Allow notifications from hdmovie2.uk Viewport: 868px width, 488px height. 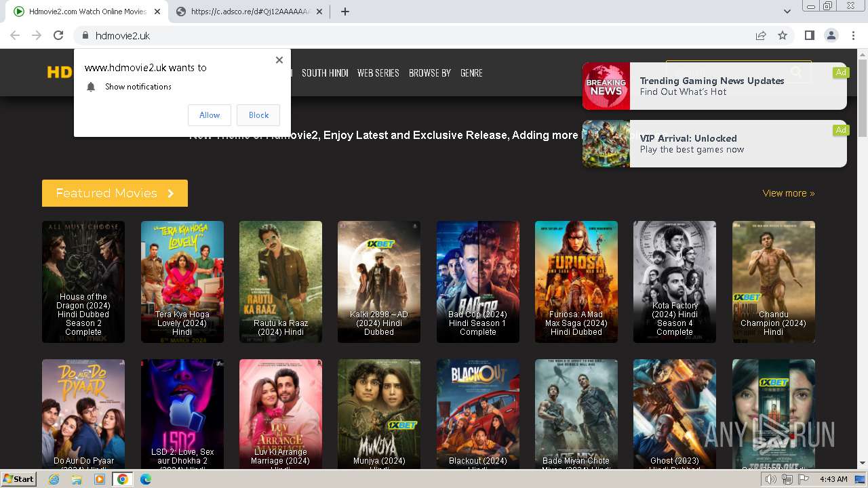click(210, 115)
